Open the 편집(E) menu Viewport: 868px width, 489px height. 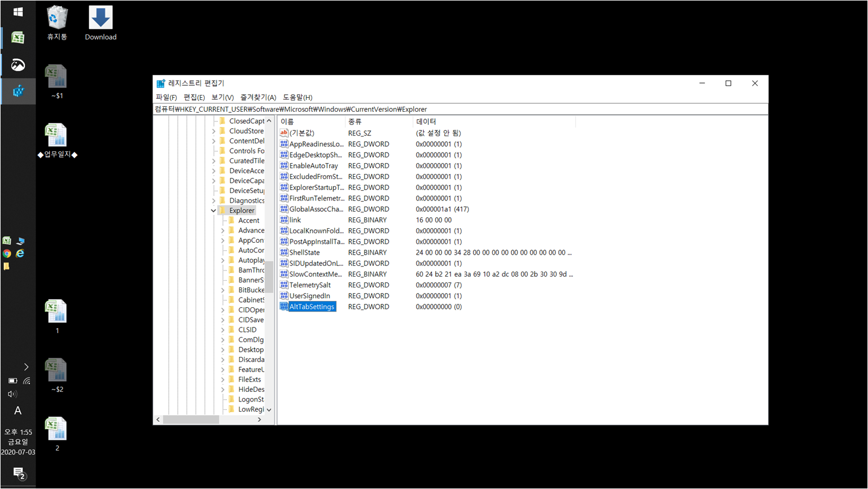coord(194,97)
